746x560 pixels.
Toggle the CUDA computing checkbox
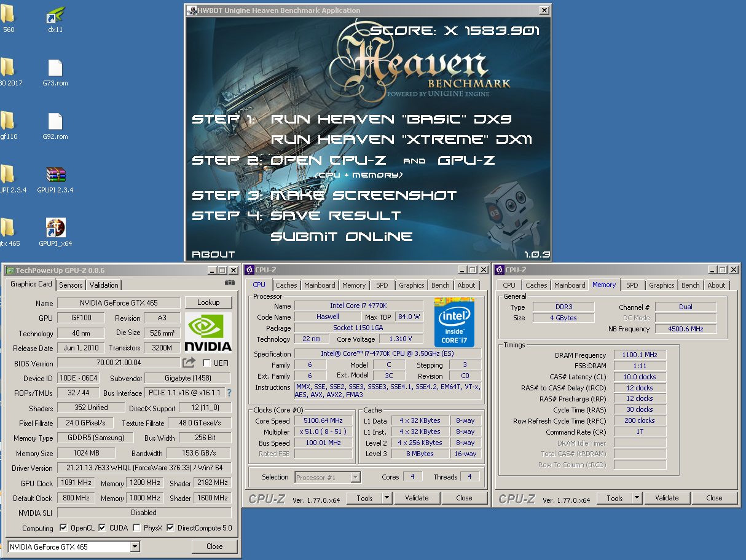coord(103,528)
